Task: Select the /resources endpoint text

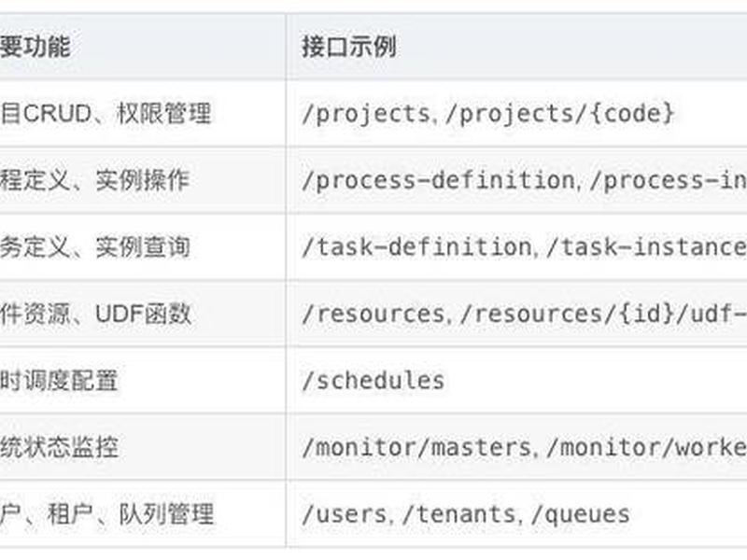Action: pos(373,314)
